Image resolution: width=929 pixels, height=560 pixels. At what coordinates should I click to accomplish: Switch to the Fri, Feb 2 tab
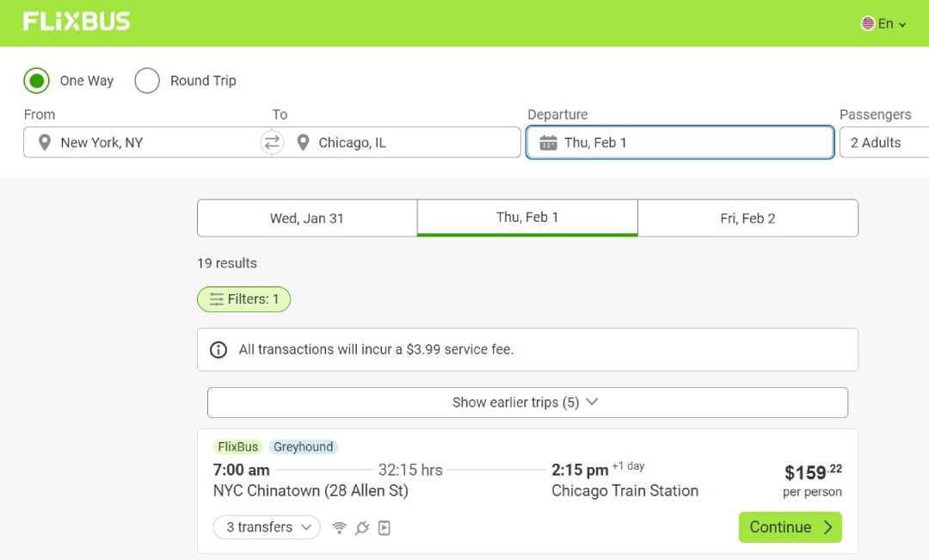coord(748,218)
